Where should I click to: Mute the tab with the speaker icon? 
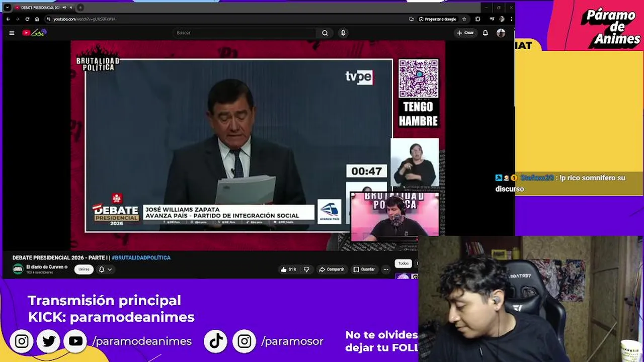click(64, 8)
